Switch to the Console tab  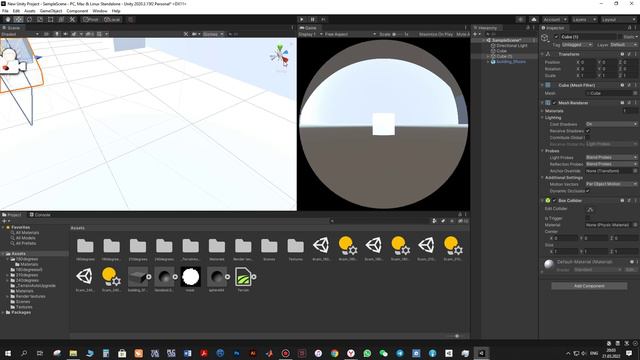point(40,215)
